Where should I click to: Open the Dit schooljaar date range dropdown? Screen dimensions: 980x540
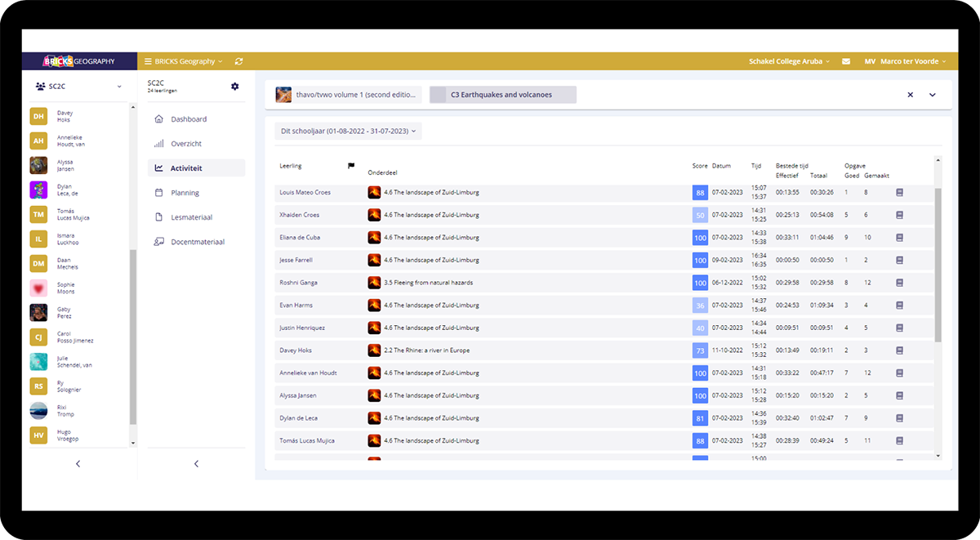coord(348,131)
